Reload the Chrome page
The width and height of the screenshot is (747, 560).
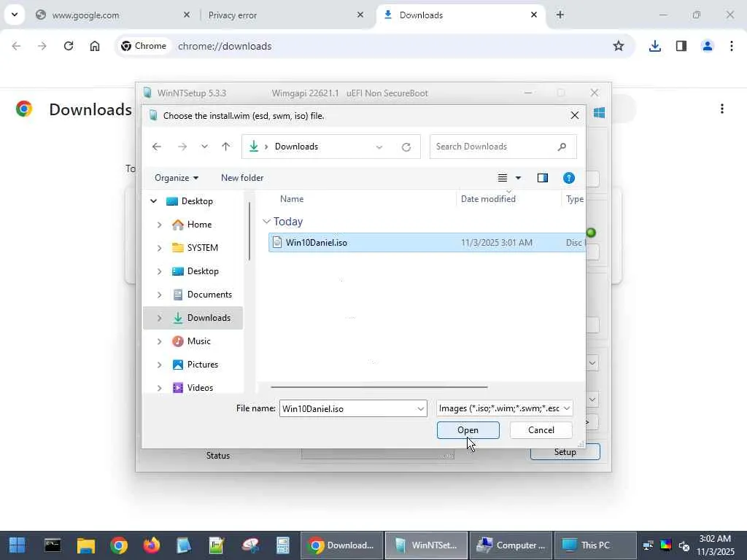tap(69, 46)
